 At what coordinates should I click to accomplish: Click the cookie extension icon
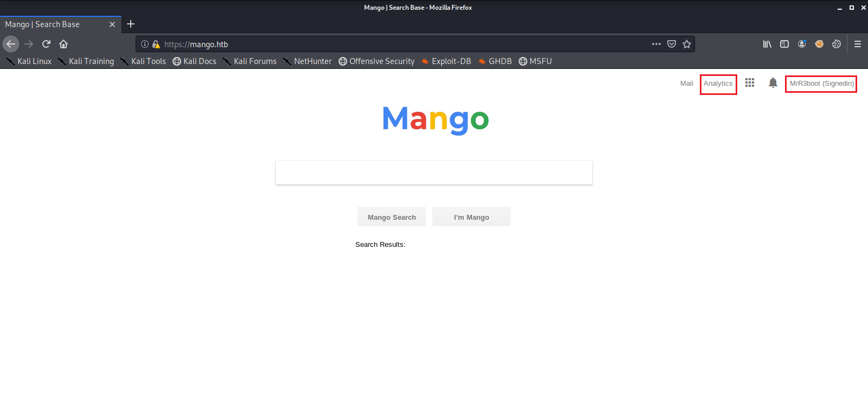point(837,44)
